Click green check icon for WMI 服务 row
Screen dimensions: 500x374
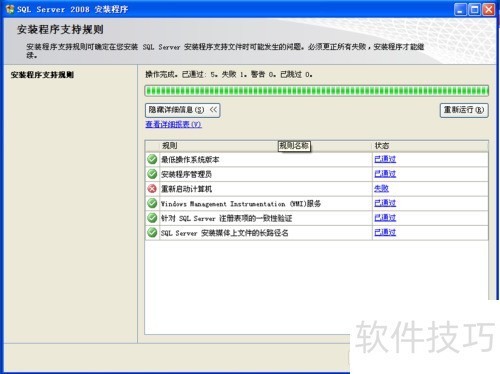point(152,203)
